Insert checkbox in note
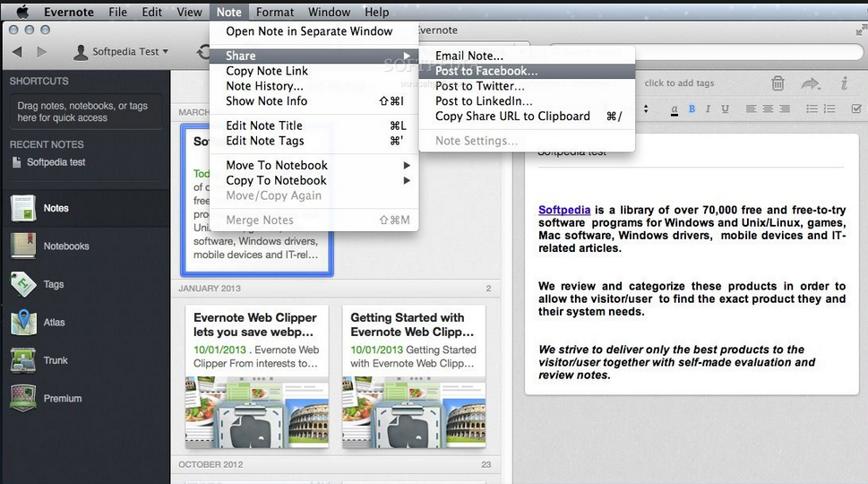The height and width of the screenshot is (484, 868). point(855,109)
